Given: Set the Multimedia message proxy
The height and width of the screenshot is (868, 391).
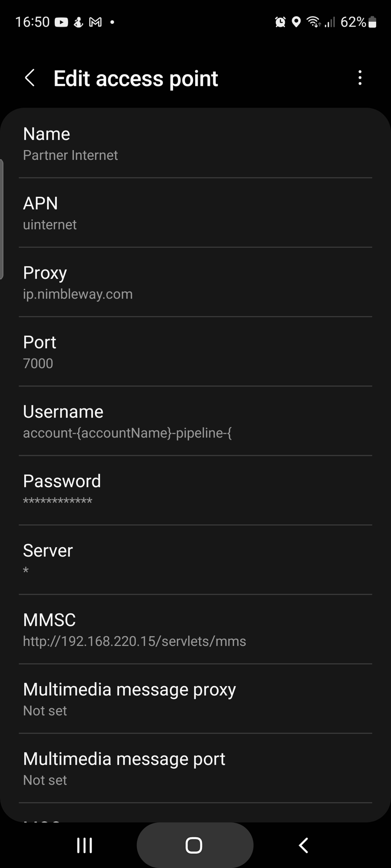Looking at the screenshot, I should [x=195, y=699].
